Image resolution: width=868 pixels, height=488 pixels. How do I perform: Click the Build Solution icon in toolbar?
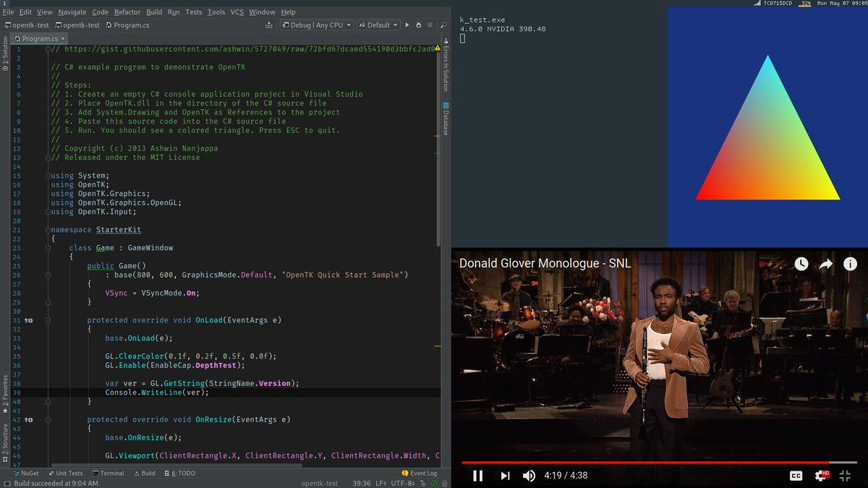pyautogui.click(x=269, y=25)
